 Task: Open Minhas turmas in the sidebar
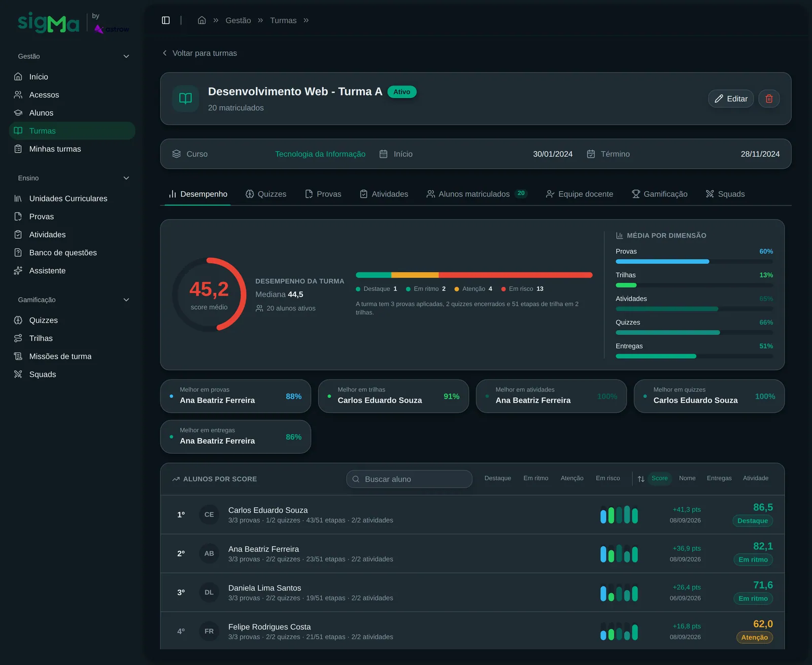coord(72,149)
